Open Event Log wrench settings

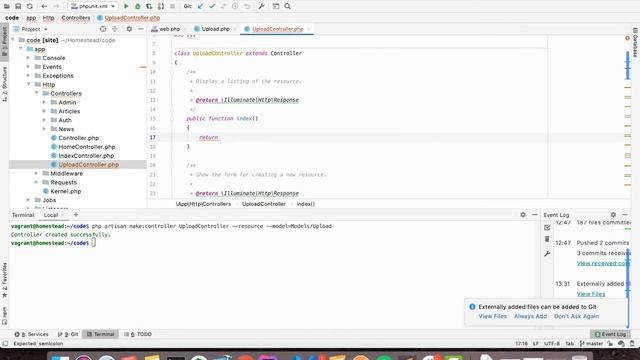tap(547, 253)
